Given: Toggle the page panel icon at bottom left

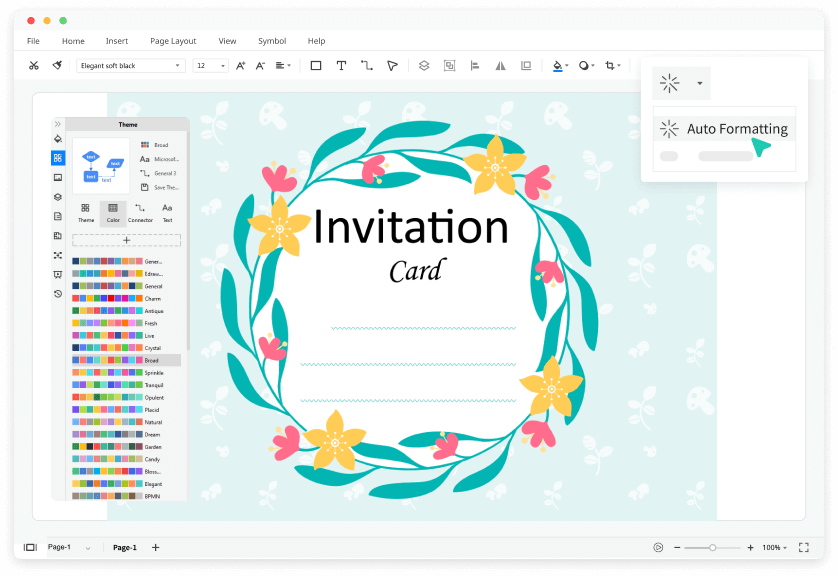Looking at the screenshot, I should [x=30, y=547].
